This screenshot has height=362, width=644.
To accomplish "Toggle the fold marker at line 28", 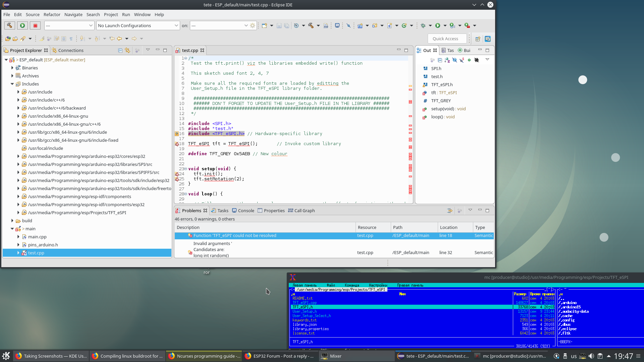I will click(x=185, y=194).
